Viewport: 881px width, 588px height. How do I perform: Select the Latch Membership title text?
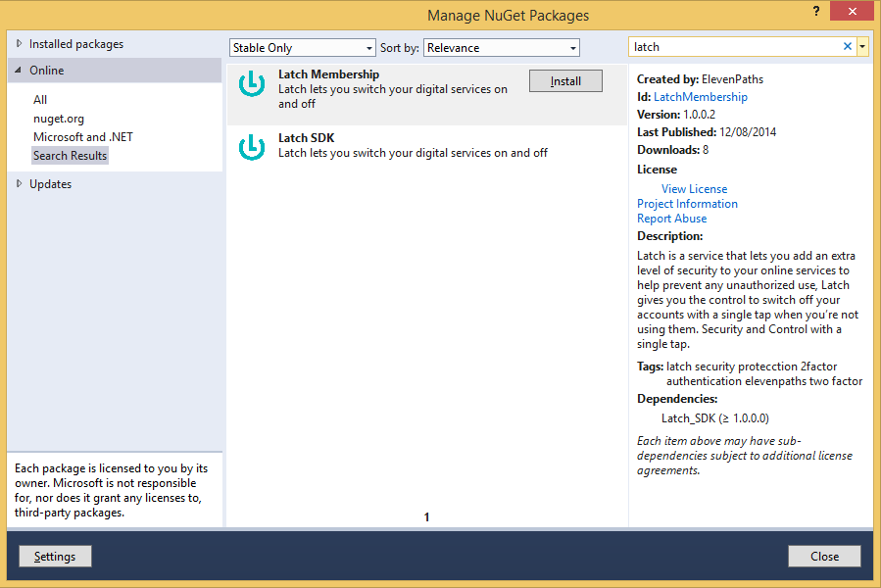tap(328, 74)
